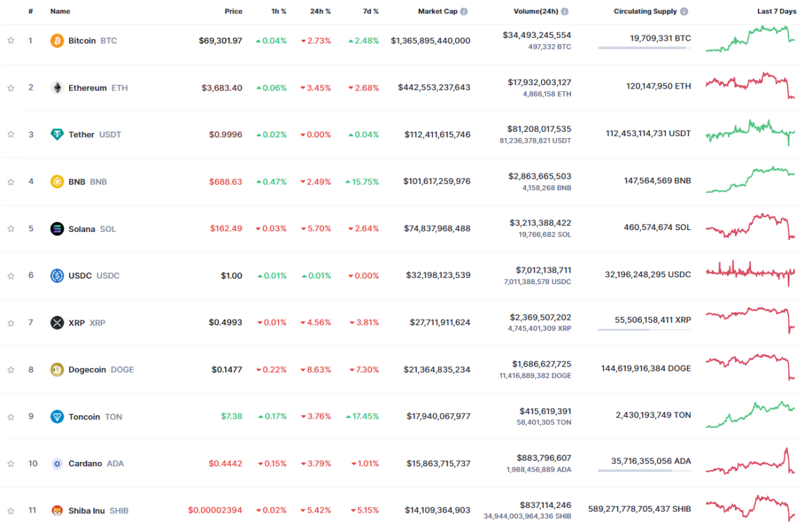
Task: Toggle the Dogecoin watchlist star
Action: click(11, 370)
